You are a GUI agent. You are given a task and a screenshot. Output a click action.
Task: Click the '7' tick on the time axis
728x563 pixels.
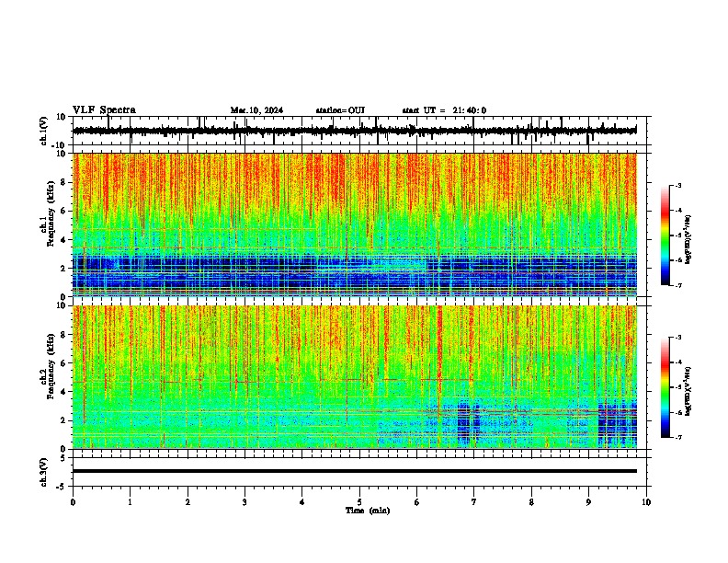474,502
